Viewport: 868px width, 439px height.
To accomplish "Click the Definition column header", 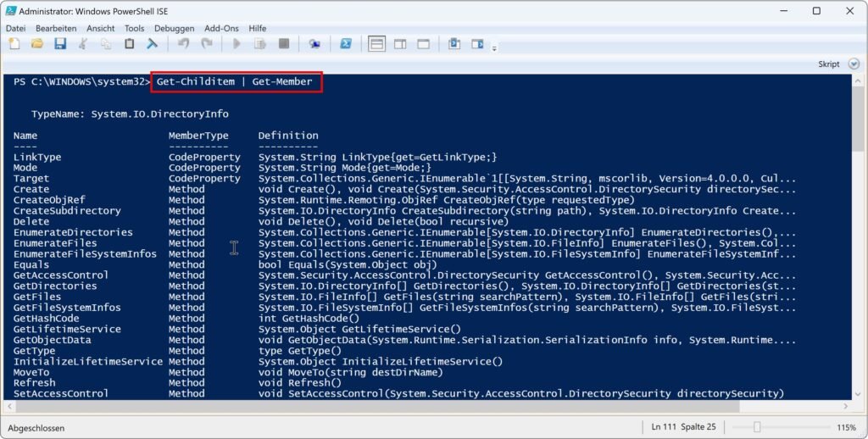I will [x=288, y=136].
